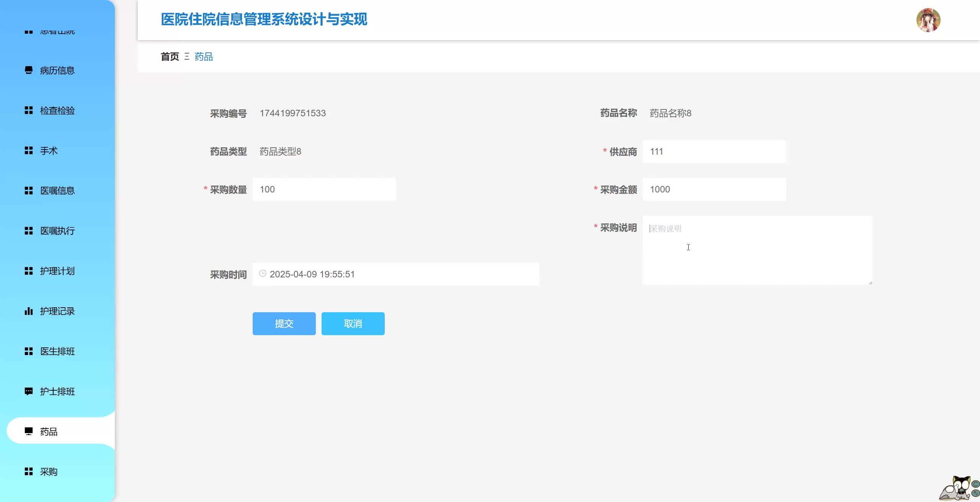
Task: Click the 手术 grid icon in sidebar
Action: click(x=29, y=150)
